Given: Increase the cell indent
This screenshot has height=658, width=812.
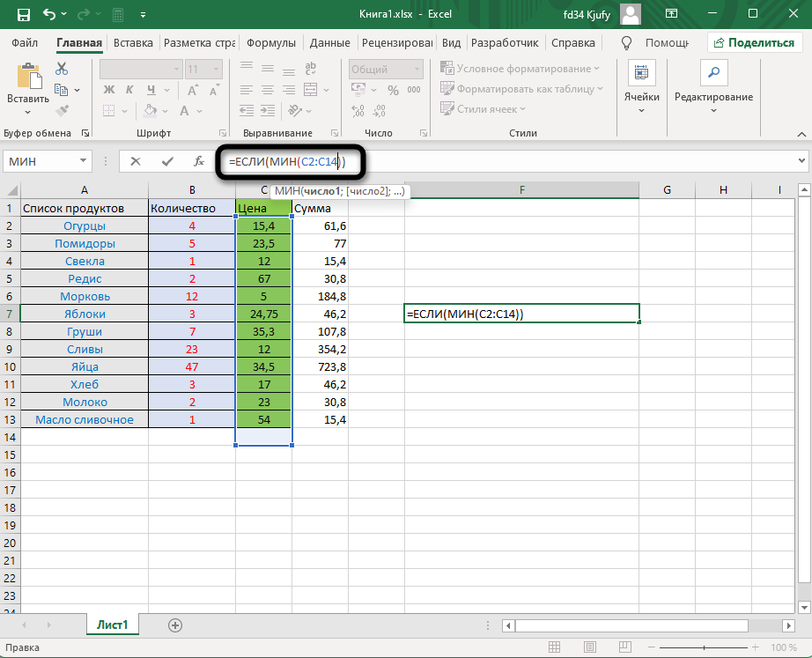Looking at the screenshot, I should [268, 110].
